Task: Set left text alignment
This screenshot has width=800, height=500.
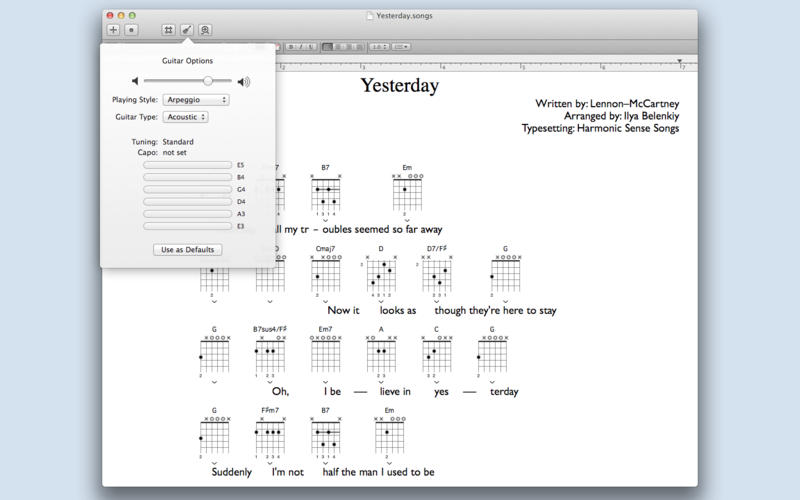Action: point(328,47)
